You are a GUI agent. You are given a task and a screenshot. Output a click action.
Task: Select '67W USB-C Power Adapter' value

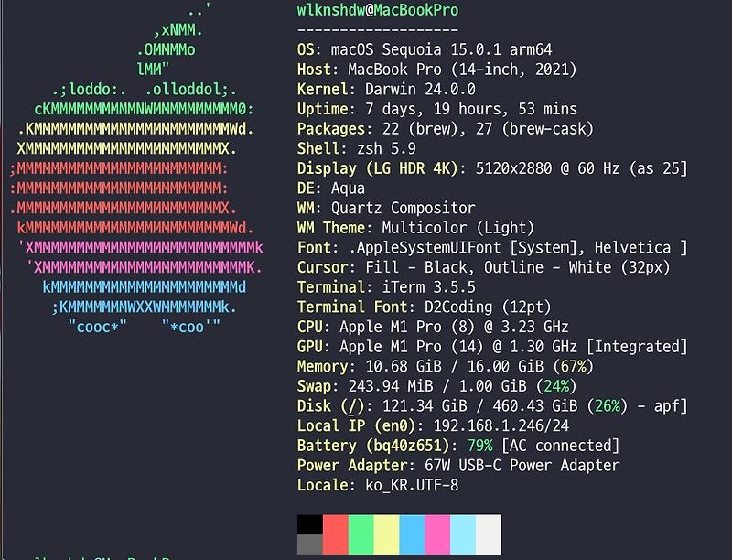coord(522,465)
